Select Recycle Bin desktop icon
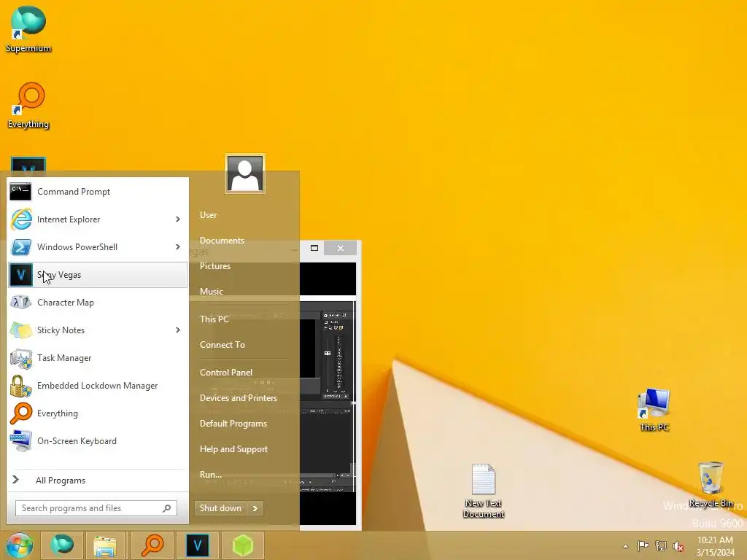 [711, 485]
